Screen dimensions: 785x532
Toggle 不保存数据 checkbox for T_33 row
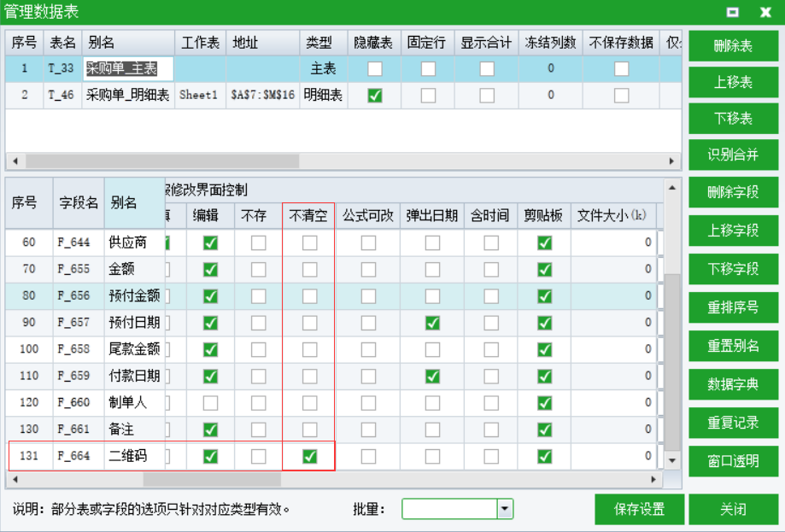[621, 68]
